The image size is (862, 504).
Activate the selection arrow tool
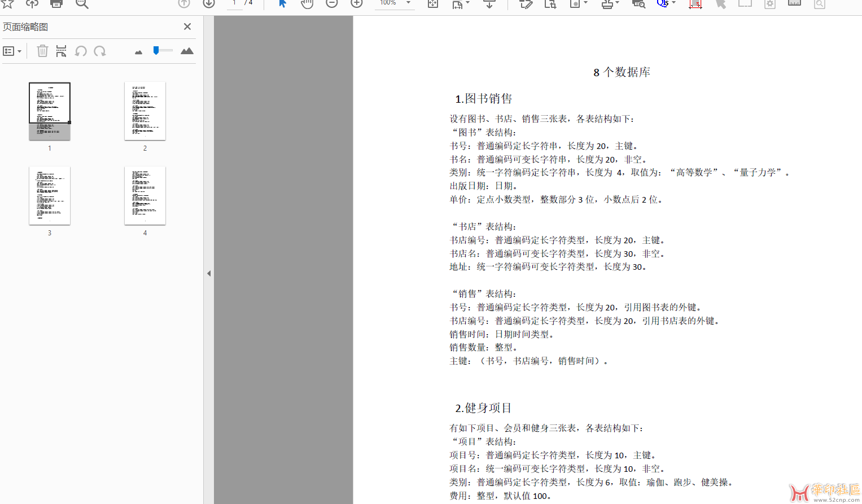283,3
